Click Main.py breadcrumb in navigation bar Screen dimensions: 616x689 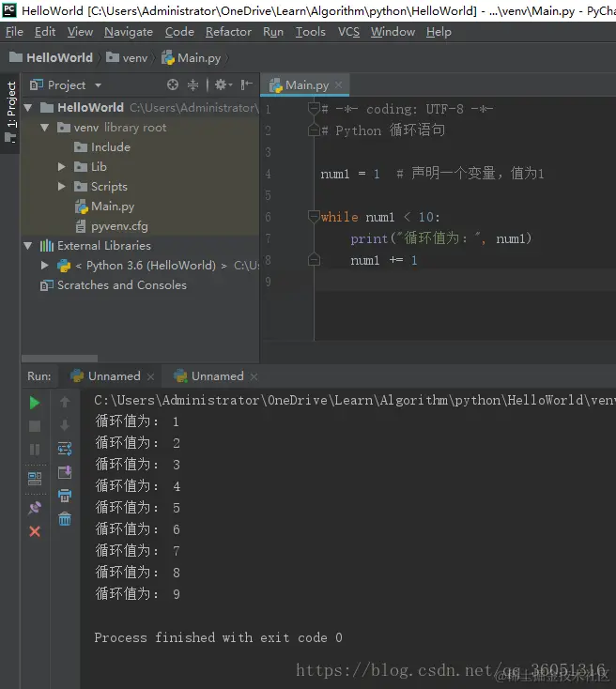[x=191, y=57]
